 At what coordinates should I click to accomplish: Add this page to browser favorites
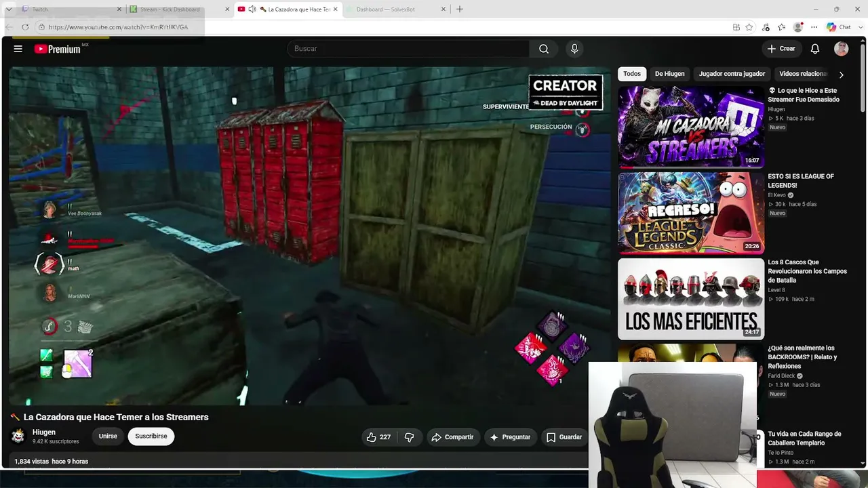tap(749, 27)
